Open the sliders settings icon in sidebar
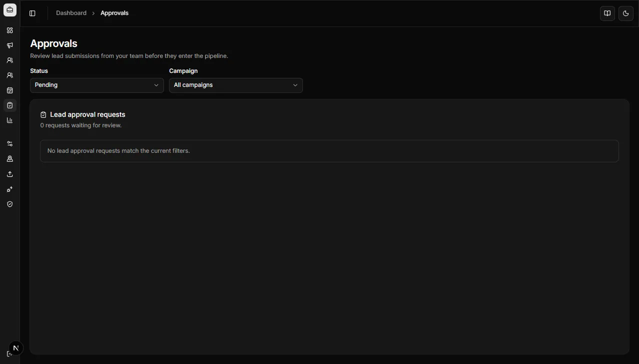Image resolution: width=639 pixels, height=364 pixels. [x=9, y=144]
